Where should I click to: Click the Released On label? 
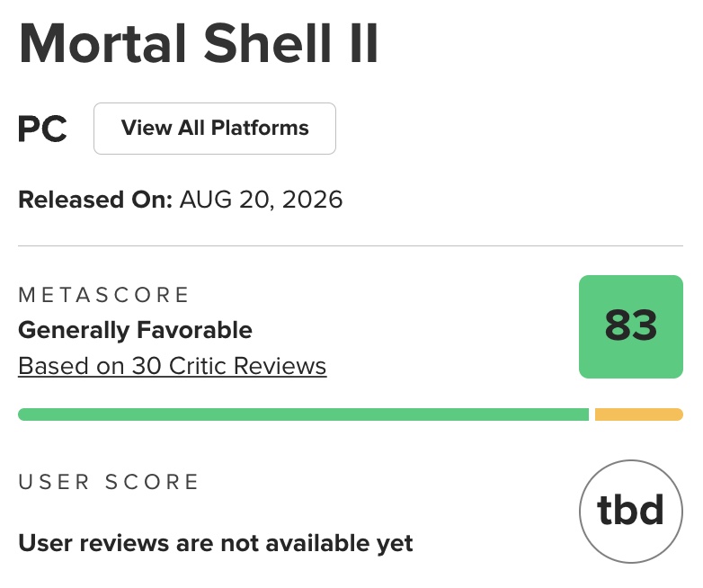coord(95,200)
